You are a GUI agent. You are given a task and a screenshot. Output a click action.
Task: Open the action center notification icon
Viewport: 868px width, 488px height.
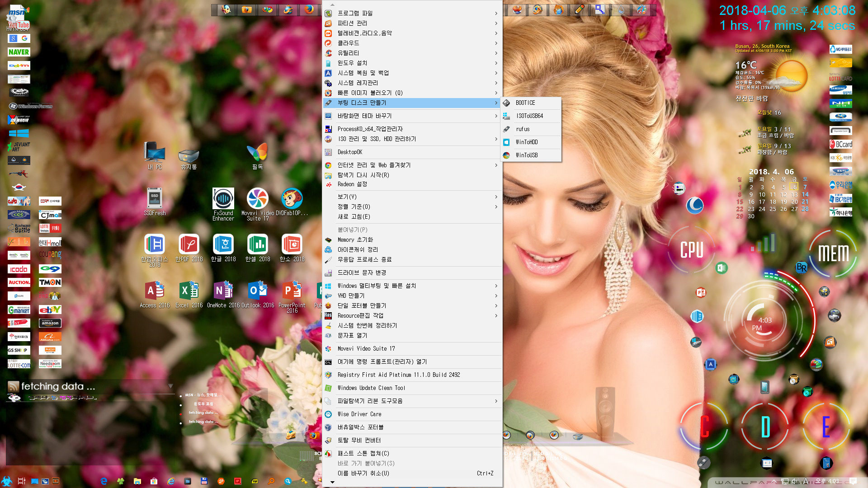[x=853, y=481]
